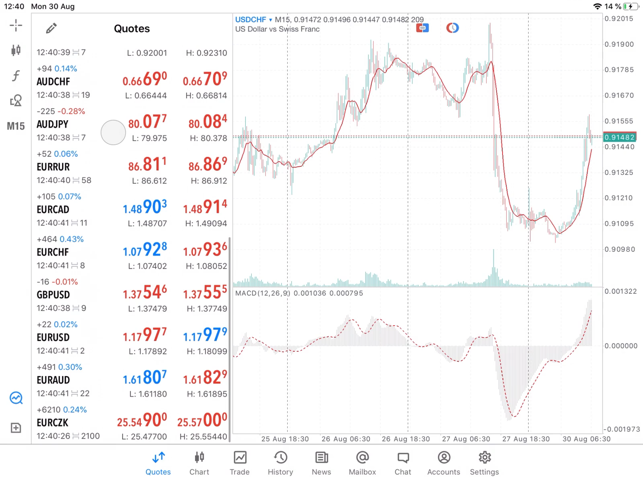Select the EURCZK symbol
The height and width of the screenshot is (482, 643).
click(x=52, y=423)
